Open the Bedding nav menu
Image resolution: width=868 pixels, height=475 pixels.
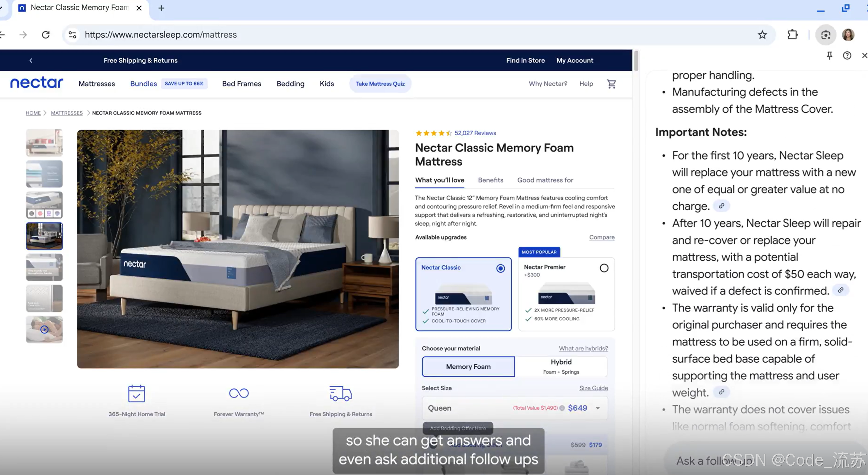[x=291, y=84]
